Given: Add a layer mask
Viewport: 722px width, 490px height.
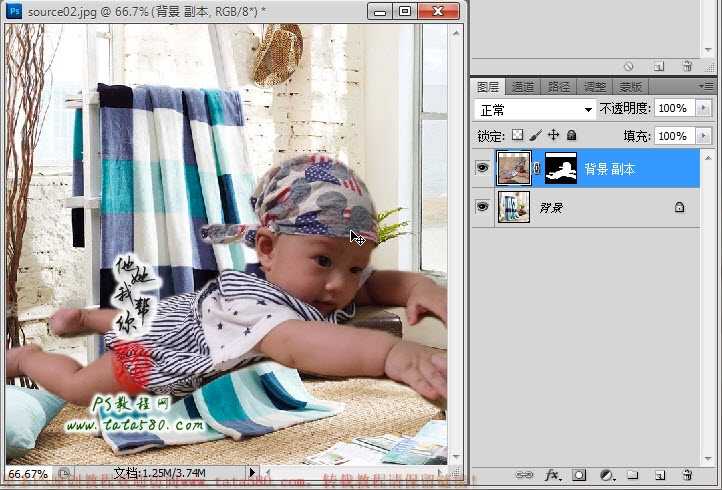Looking at the screenshot, I should click(x=579, y=475).
